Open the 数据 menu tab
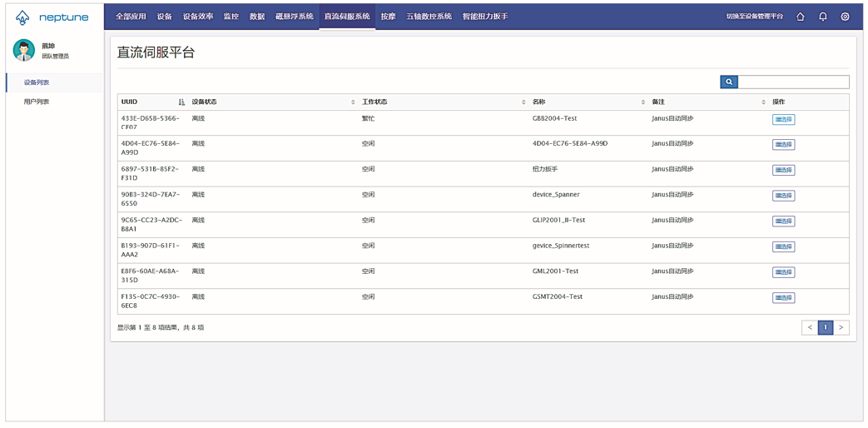Viewport: 868px width, 428px height. coord(257,17)
